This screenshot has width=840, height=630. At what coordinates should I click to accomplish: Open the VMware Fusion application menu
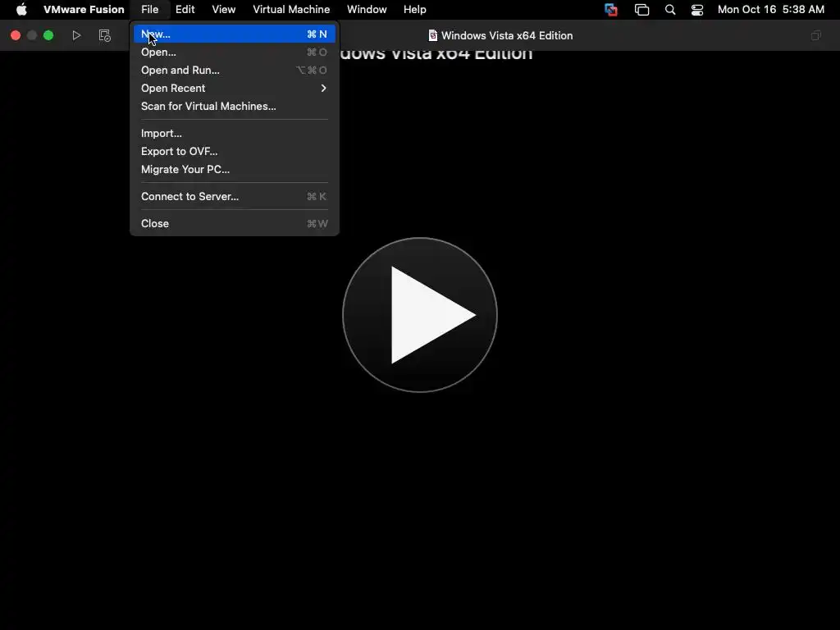(84, 9)
